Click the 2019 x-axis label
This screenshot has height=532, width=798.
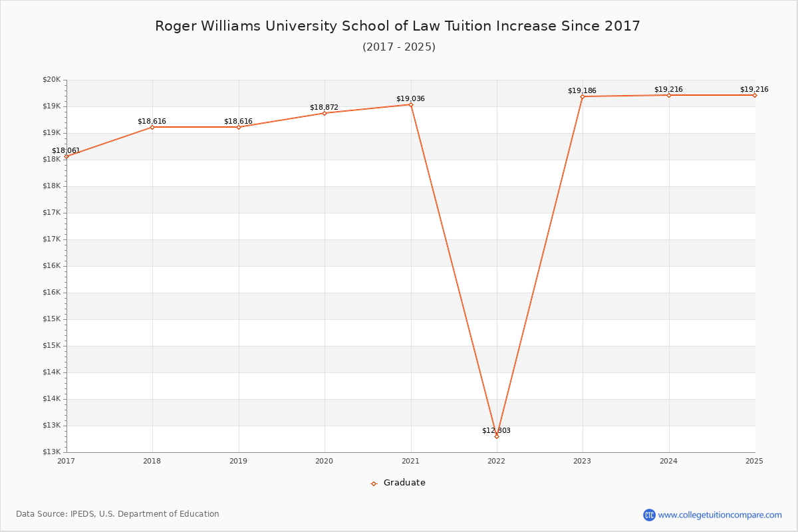(x=239, y=461)
